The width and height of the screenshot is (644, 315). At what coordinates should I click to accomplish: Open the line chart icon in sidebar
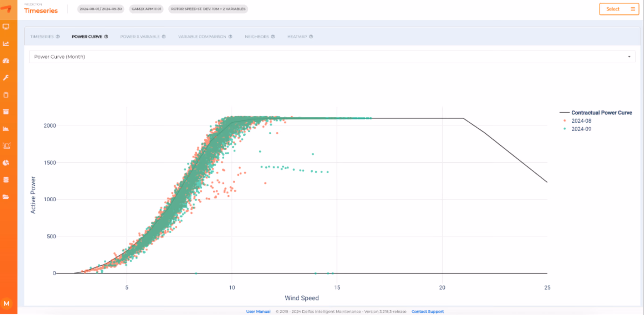[x=6, y=44]
